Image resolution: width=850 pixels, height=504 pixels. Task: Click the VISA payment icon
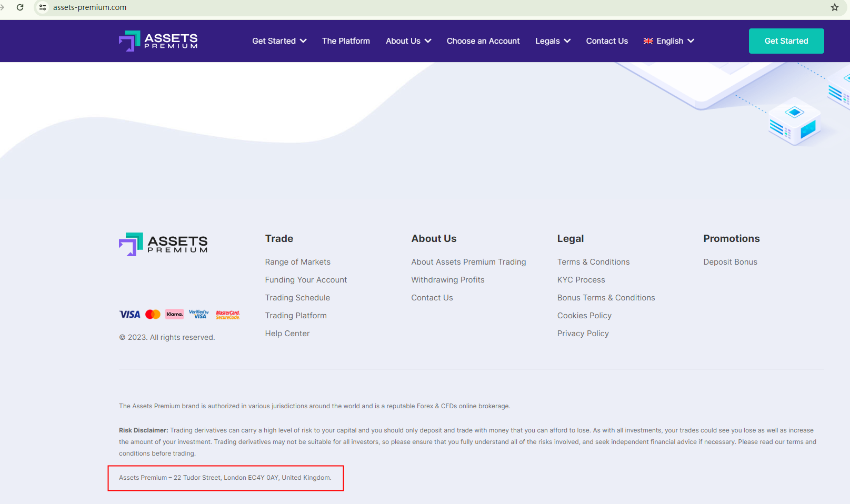129,315
